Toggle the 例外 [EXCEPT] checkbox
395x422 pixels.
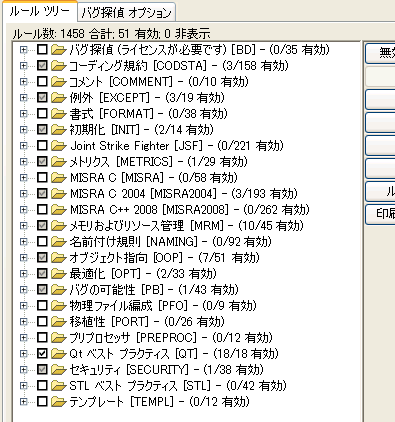[42, 98]
